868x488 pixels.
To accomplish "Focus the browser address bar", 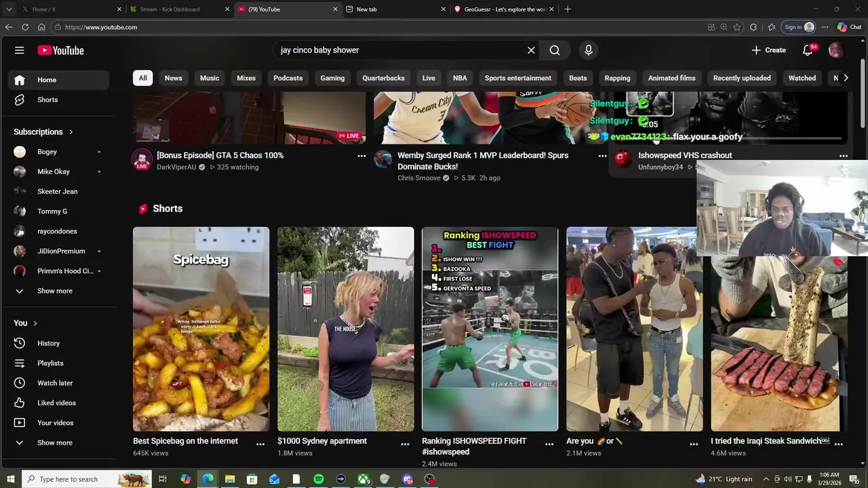I will coord(380,27).
